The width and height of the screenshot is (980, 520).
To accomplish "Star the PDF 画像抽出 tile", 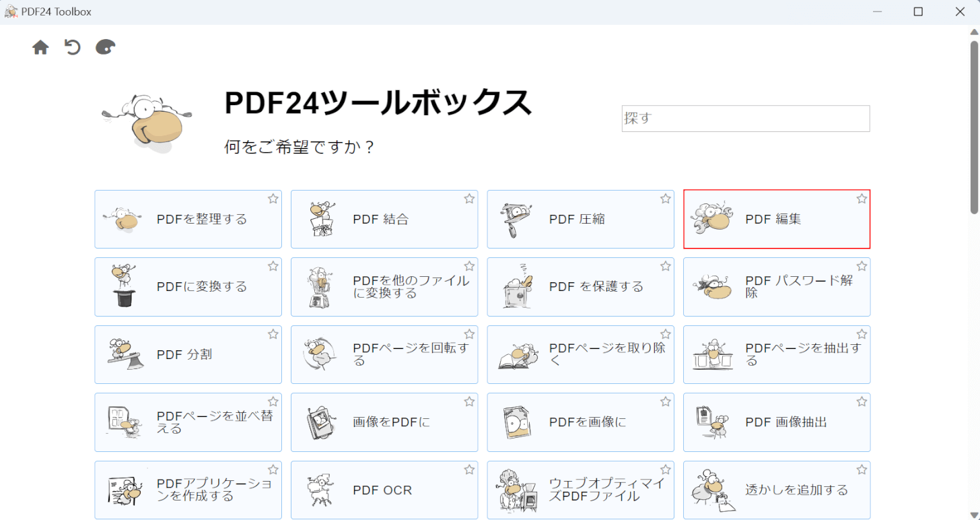I will point(862,401).
